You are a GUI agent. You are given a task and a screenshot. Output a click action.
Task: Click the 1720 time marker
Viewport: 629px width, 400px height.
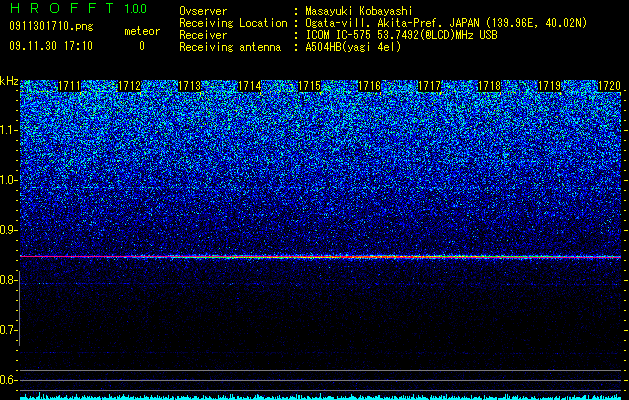609,86
